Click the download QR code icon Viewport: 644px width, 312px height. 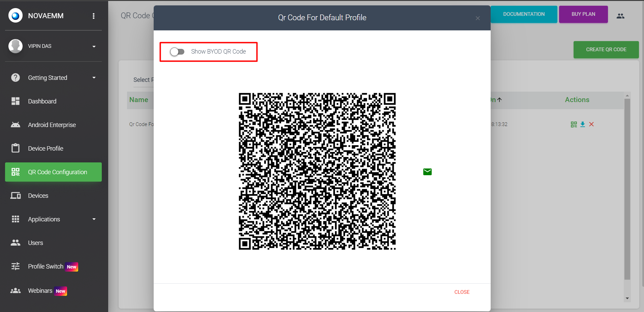583,124
